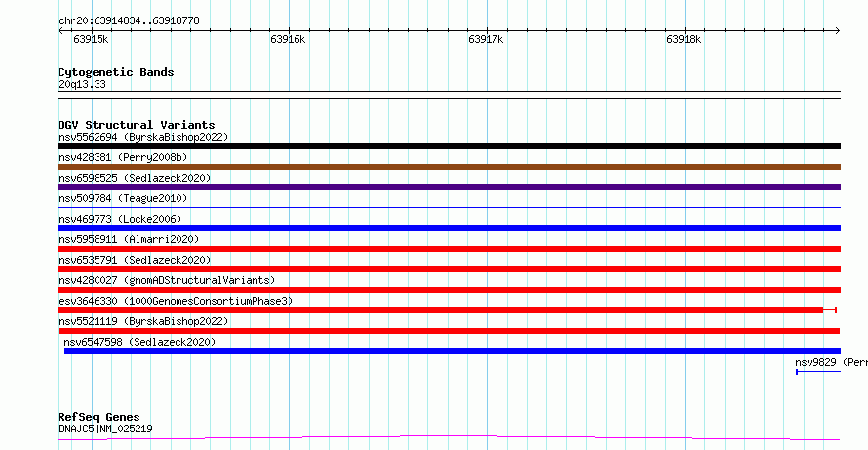Click the 63916k ruler marker
Viewport: 868px width, 450px height.
(288, 39)
